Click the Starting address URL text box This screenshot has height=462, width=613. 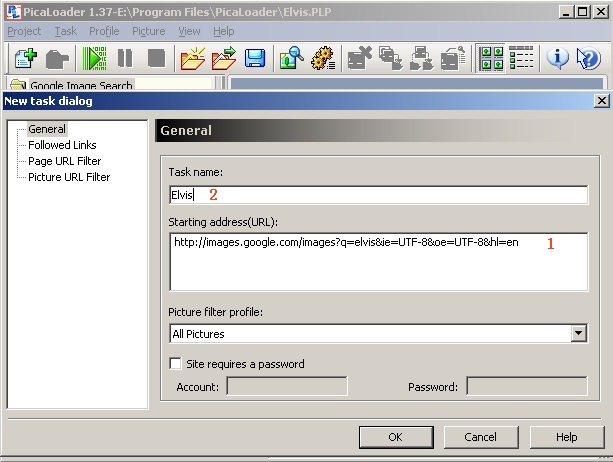pos(378,262)
